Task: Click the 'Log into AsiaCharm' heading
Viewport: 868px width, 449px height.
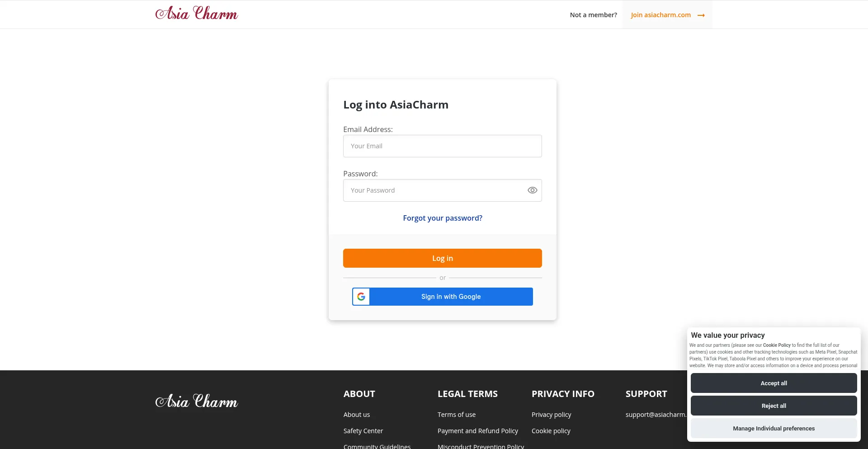Action: pyautogui.click(x=396, y=105)
